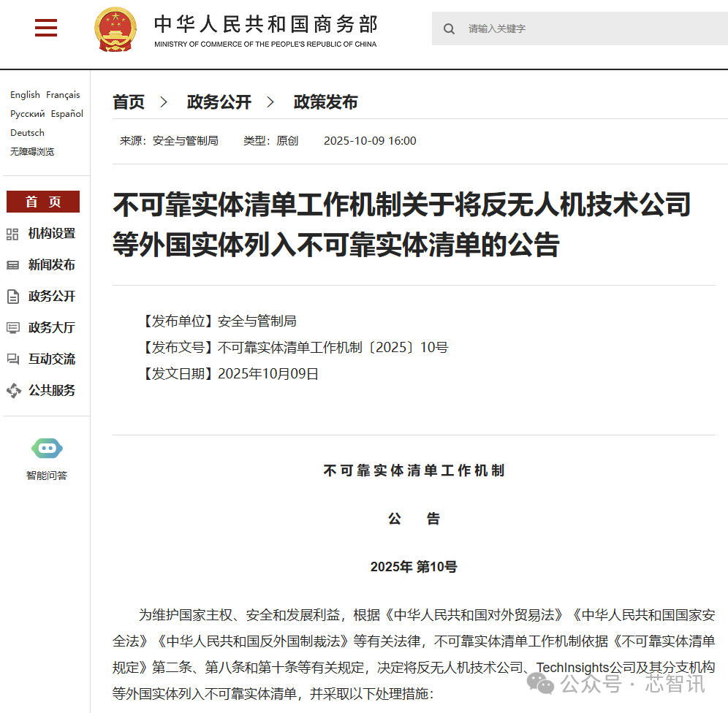Click the 新闻发布 news icon
This screenshot has height=713, width=728.
coord(13,265)
